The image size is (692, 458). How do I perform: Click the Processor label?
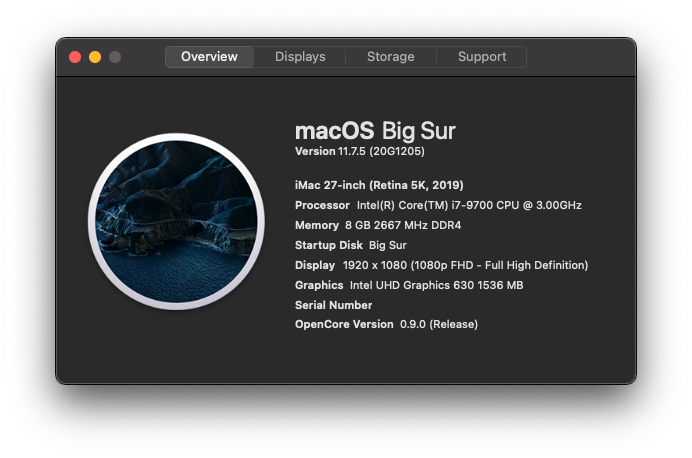[x=322, y=205]
